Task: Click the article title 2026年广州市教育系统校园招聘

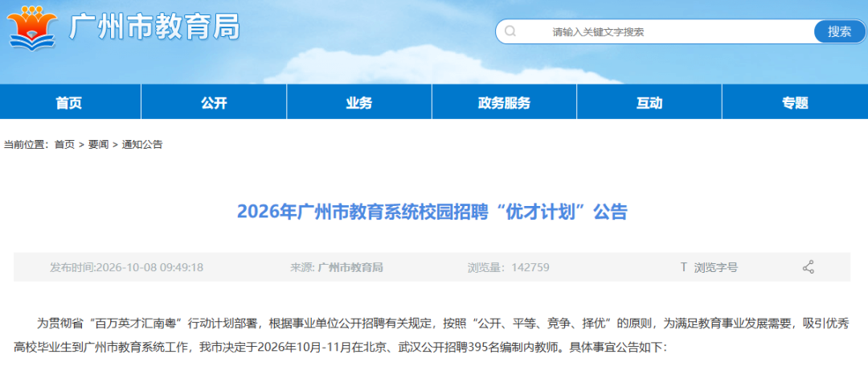Action: click(x=432, y=212)
